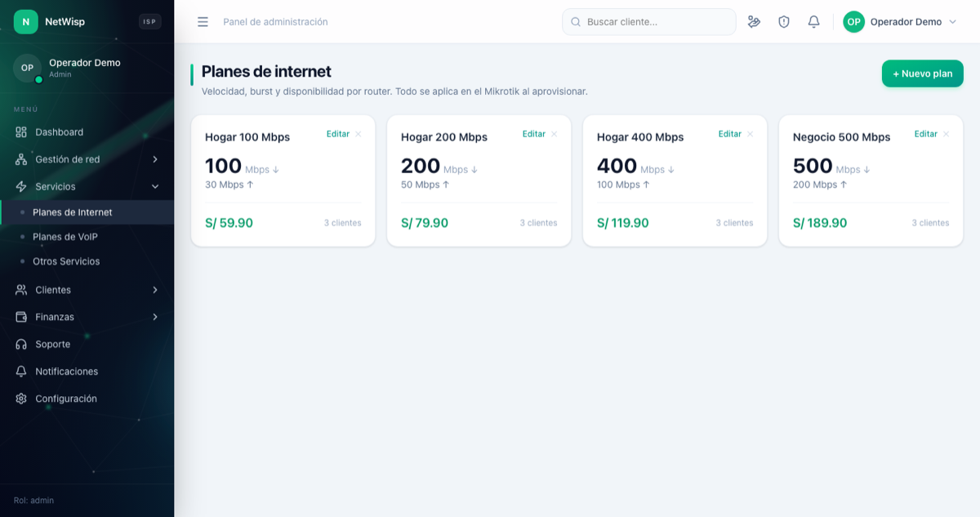
Task: Click the Panel de administración breadcrumb
Action: 275,22
